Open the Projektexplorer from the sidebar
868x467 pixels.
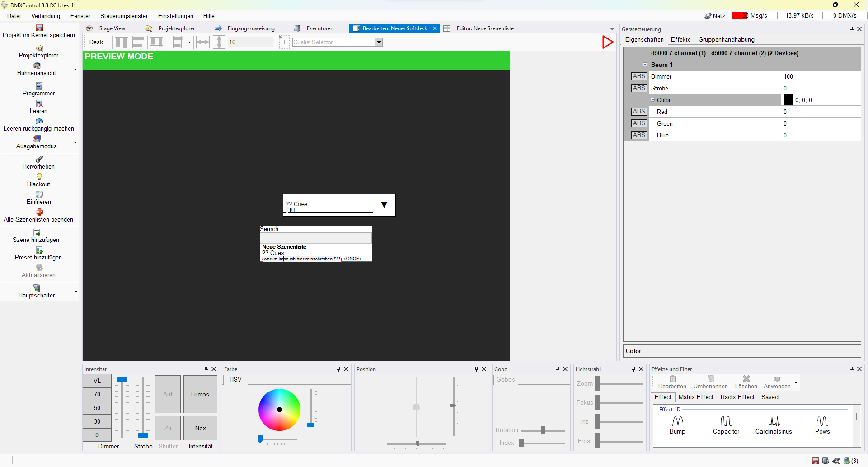pyautogui.click(x=39, y=52)
